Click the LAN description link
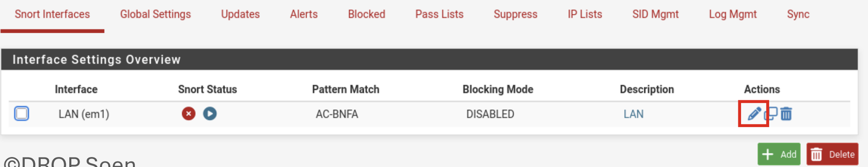868x167 pixels. (x=633, y=114)
